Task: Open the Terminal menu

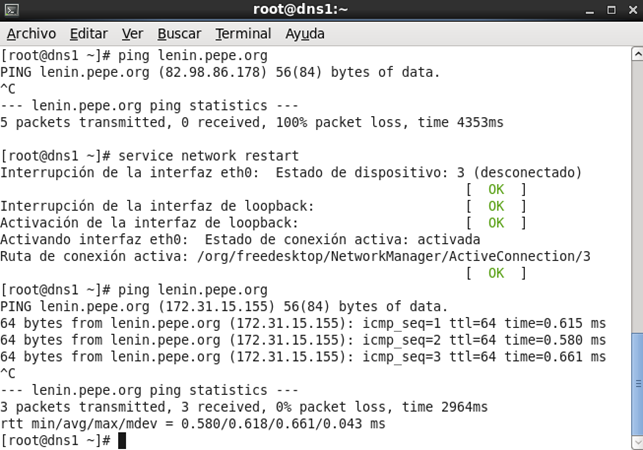Action: tap(243, 34)
